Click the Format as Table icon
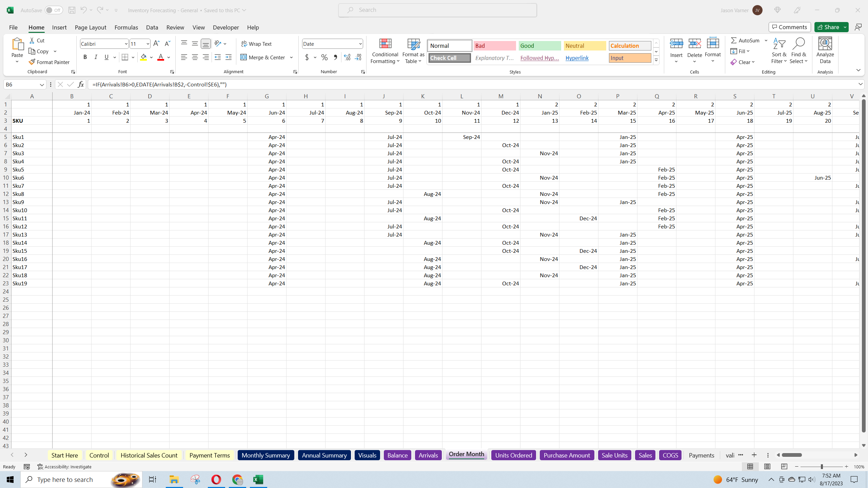Viewport: 868px width, 488px height. point(413,51)
